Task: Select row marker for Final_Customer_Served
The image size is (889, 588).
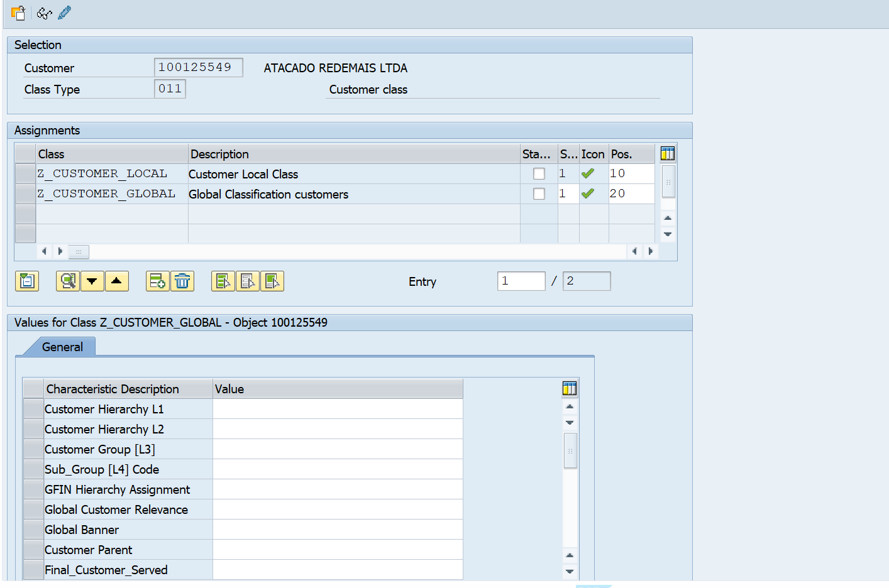Action: pos(33,570)
